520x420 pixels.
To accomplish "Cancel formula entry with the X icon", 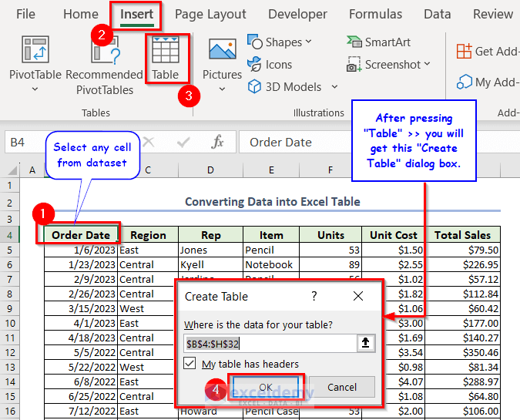I will tap(148, 142).
